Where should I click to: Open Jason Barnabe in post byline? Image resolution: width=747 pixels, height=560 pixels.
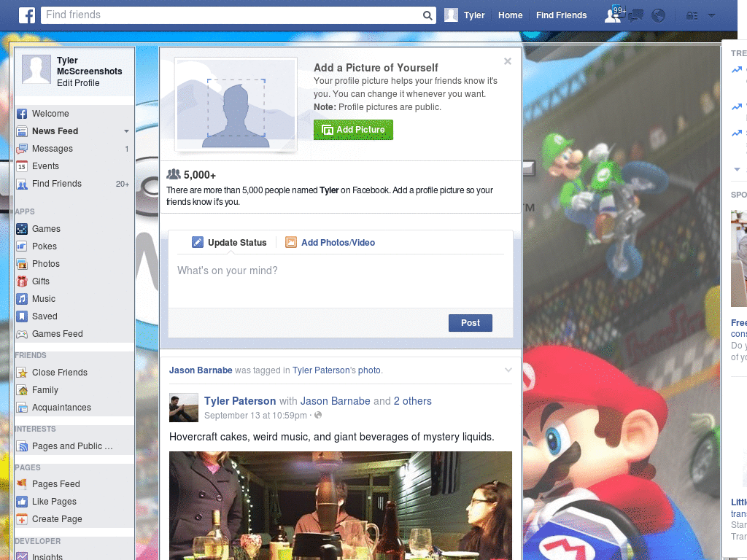(335, 401)
